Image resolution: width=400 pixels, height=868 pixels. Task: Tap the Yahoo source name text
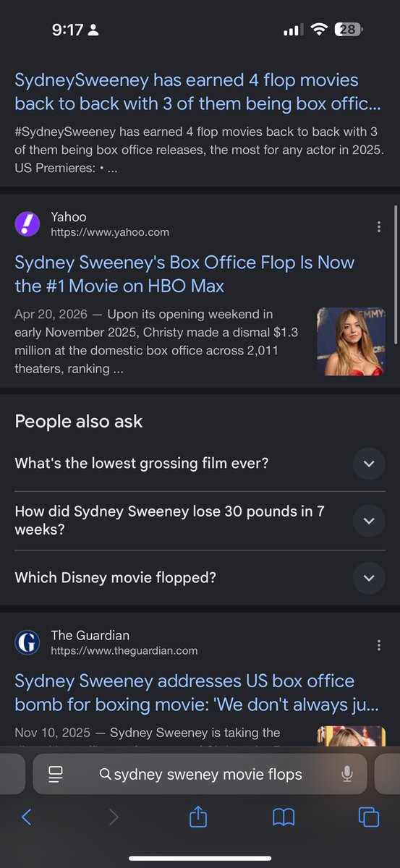click(69, 217)
